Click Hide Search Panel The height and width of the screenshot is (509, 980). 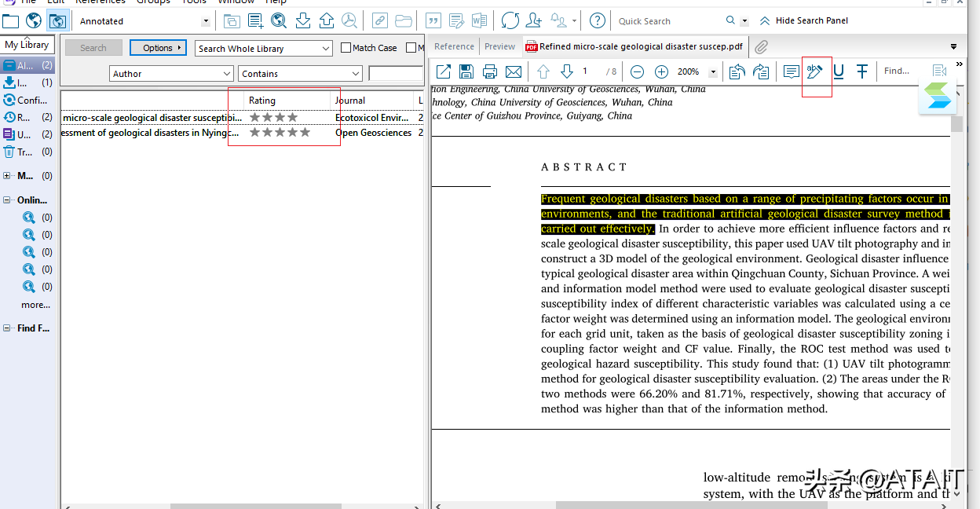(804, 20)
